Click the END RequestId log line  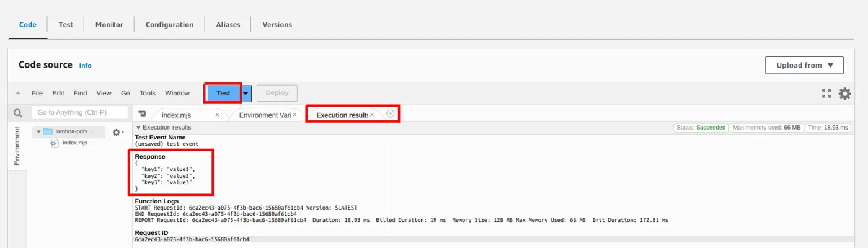tap(216, 214)
